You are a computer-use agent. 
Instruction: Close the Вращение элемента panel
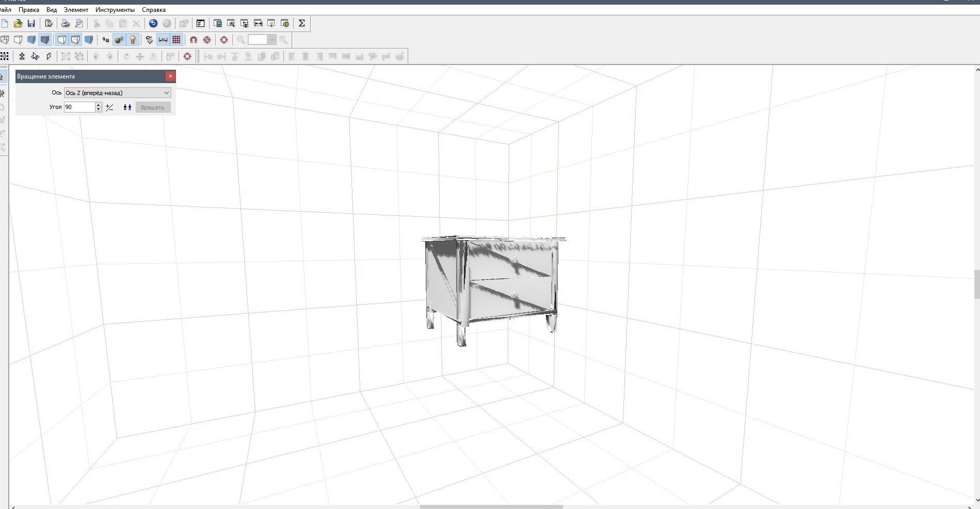click(x=170, y=76)
